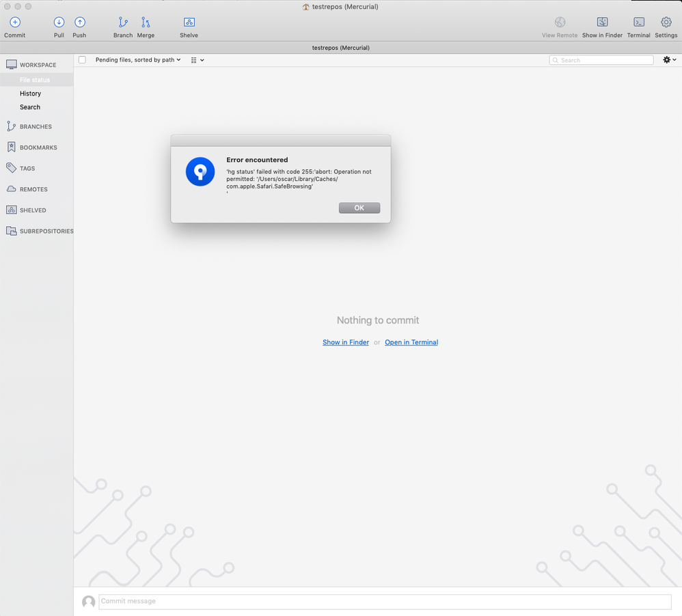Expand the BRANCHES section label
The width and height of the screenshot is (682, 616).
pyautogui.click(x=36, y=126)
